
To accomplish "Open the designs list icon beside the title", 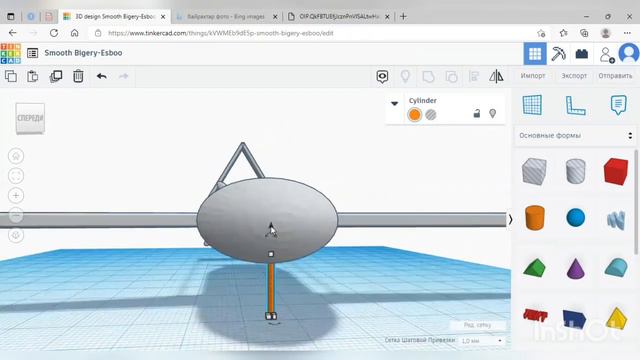I will pos(32,53).
